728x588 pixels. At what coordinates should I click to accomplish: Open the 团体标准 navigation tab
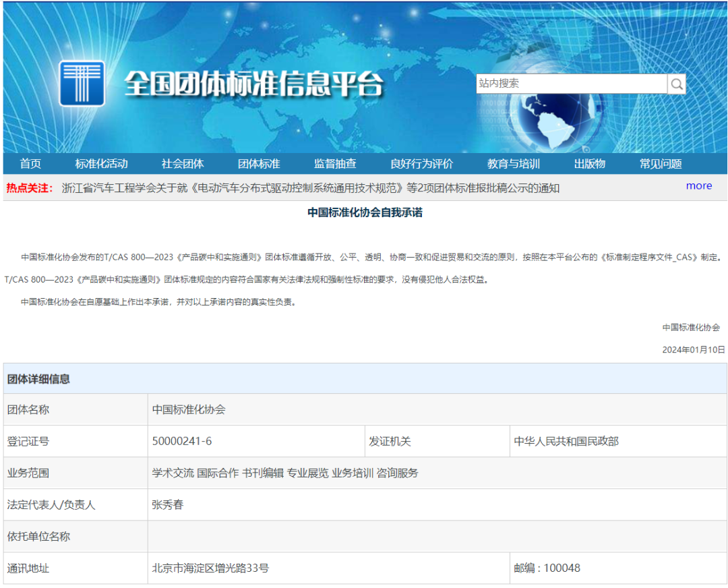tap(259, 164)
